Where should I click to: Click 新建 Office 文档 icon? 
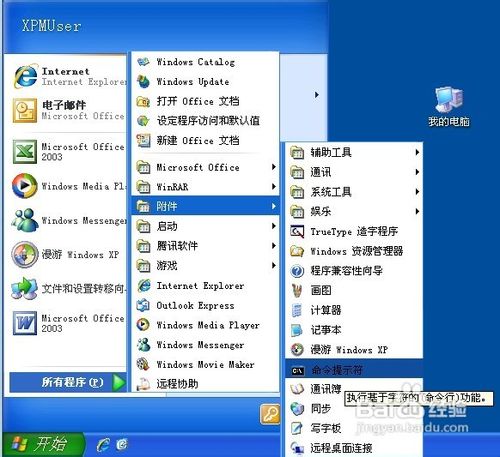pyautogui.click(x=144, y=140)
